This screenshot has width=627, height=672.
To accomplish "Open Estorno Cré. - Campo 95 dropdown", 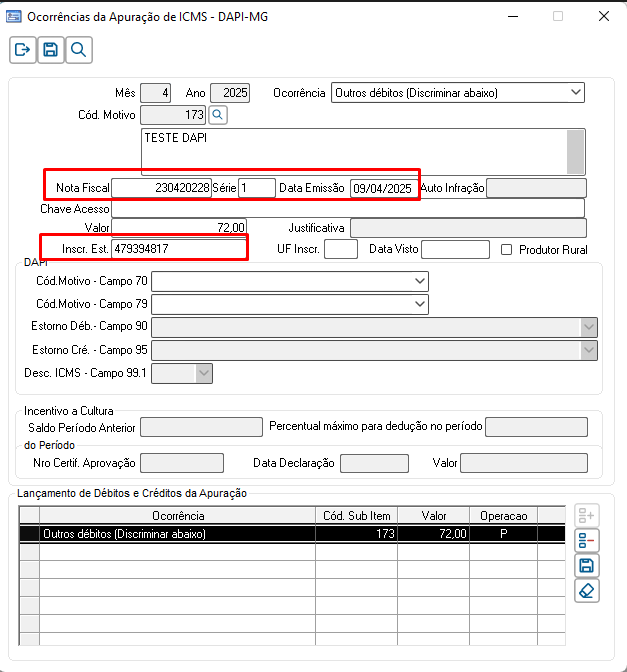I will point(375,350).
